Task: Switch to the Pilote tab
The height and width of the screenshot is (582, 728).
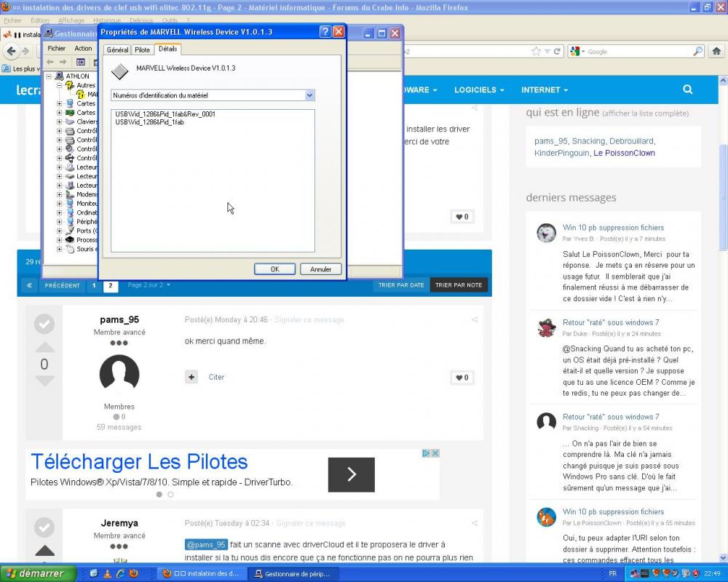Action: (x=142, y=49)
